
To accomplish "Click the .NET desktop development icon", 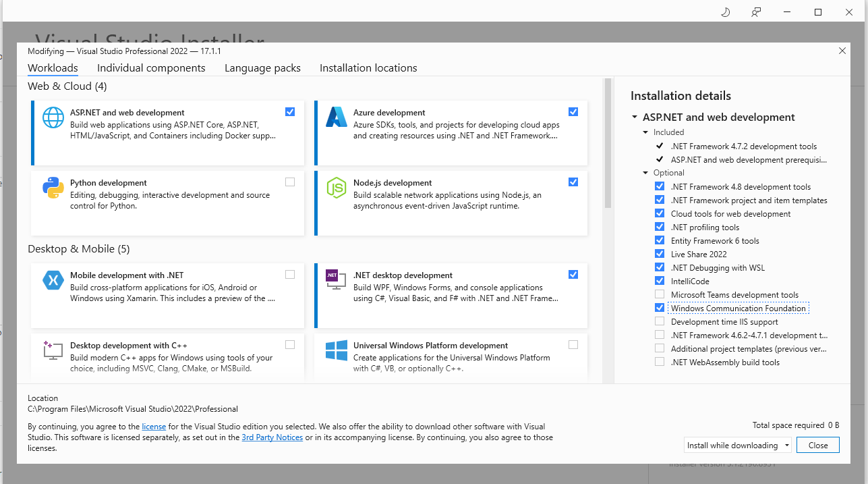I will (x=336, y=279).
